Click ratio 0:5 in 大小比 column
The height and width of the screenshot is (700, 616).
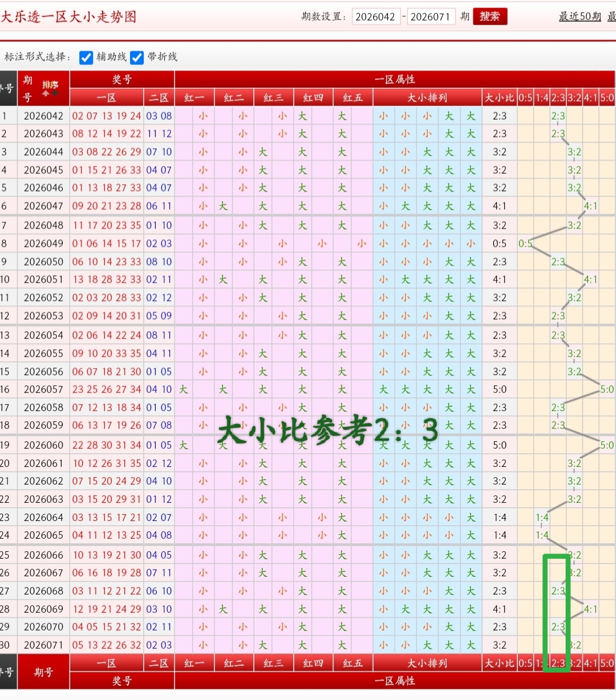500,243
